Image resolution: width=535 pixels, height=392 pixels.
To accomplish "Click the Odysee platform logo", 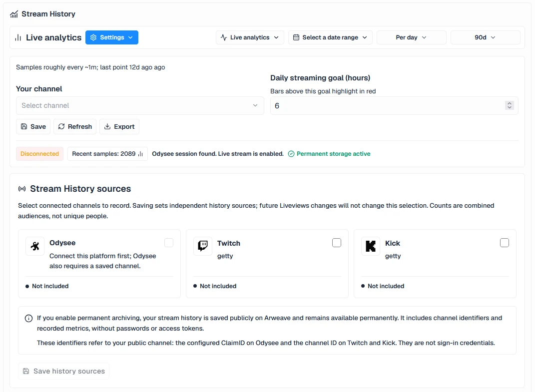I will (x=35, y=246).
